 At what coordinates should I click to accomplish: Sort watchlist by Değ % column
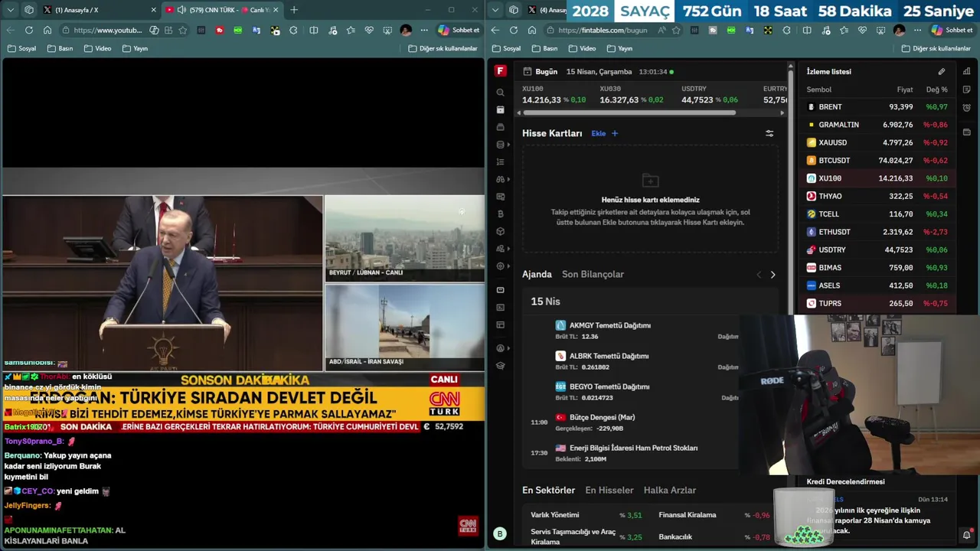coord(936,90)
